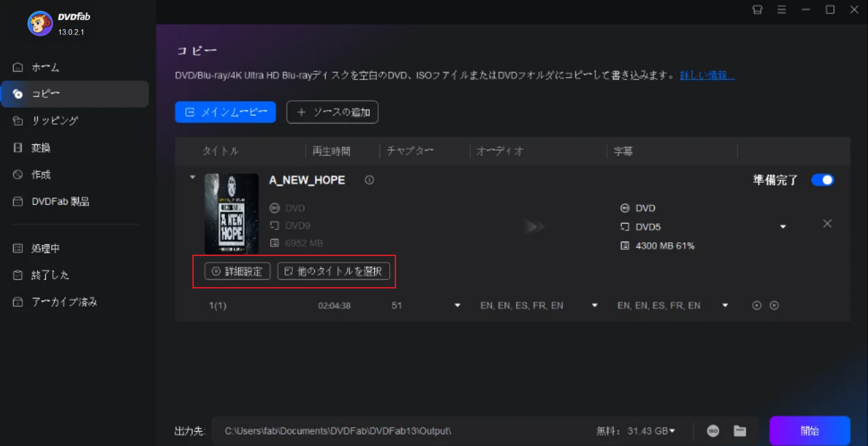The image size is (868, 446).
Task: Click チャプター column header
Action: coord(410,151)
